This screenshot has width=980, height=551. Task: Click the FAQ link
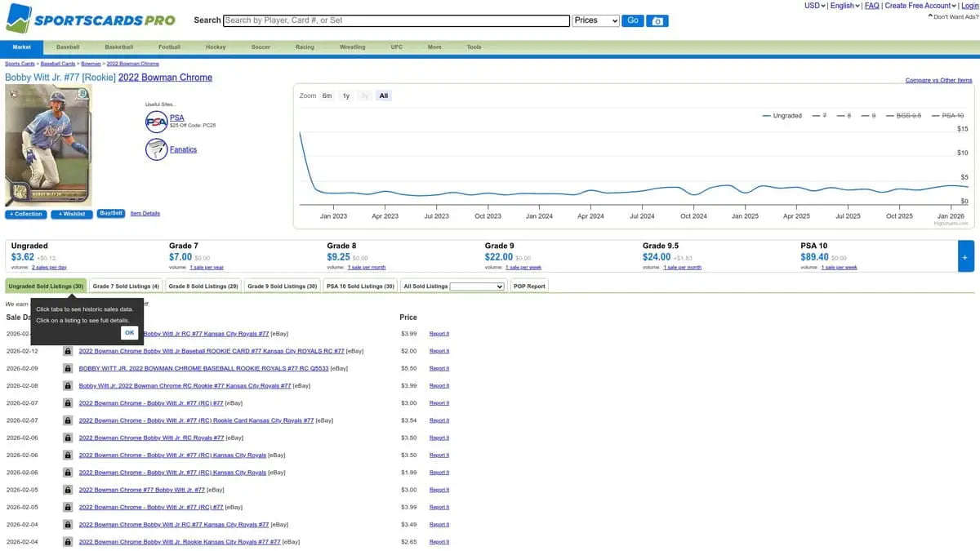click(x=872, y=6)
